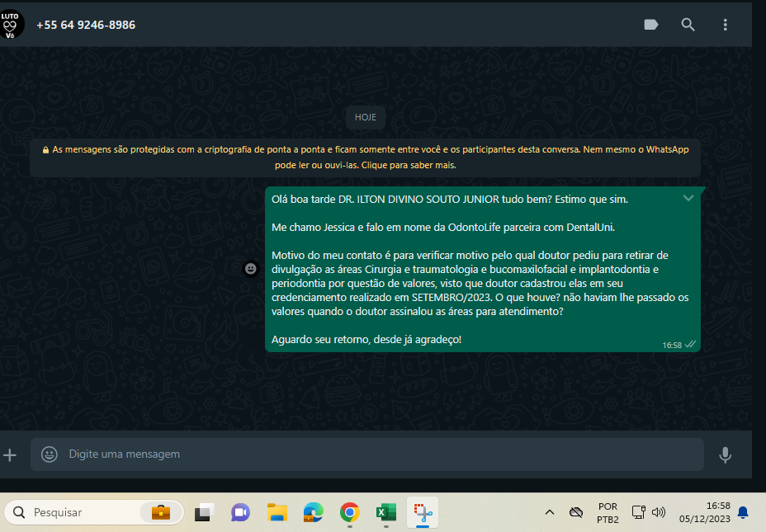Open the notifications bell icon
This screenshot has width=766, height=532.
743,512
